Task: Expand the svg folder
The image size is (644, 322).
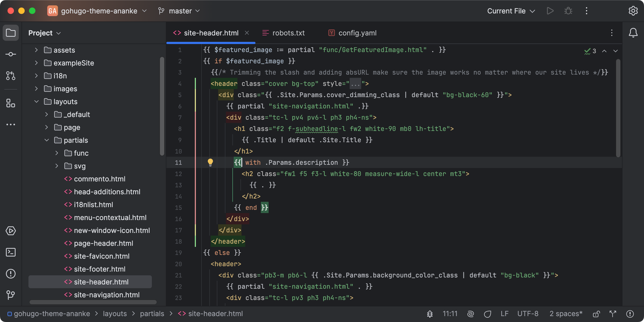Action: point(57,166)
